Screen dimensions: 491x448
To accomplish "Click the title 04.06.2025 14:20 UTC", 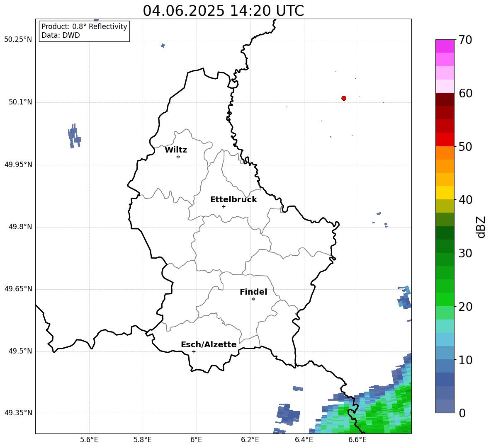I will [223, 11].
